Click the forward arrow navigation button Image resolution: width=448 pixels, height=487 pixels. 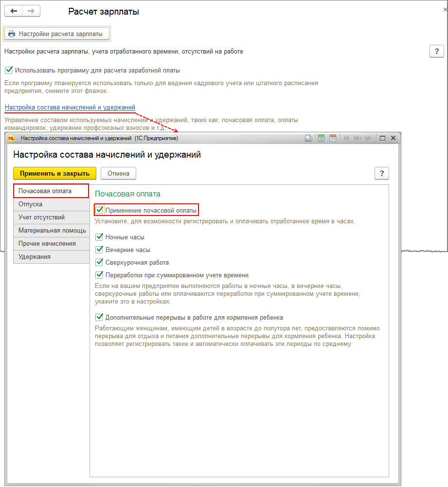pyautogui.click(x=31, y=11)
